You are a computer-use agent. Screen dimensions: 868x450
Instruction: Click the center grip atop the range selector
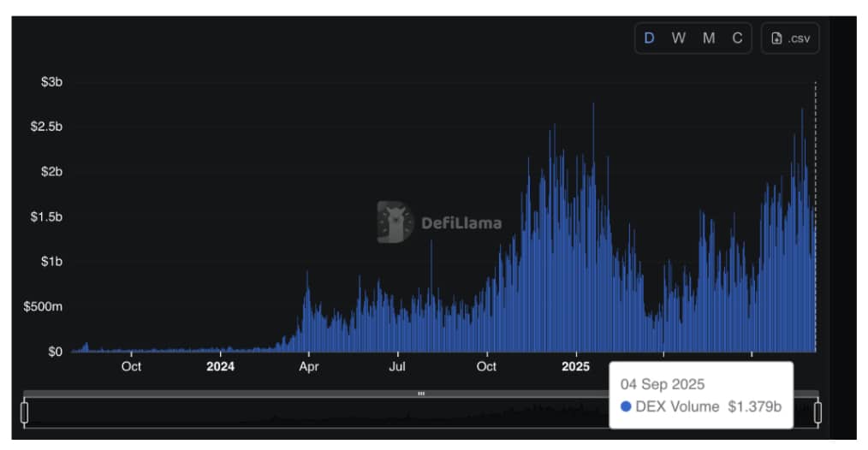[420, 394]
